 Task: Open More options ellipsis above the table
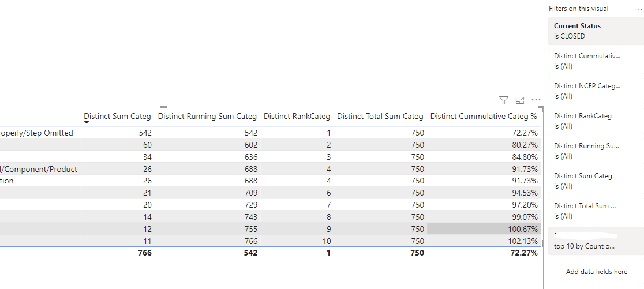tap(536, 100)
